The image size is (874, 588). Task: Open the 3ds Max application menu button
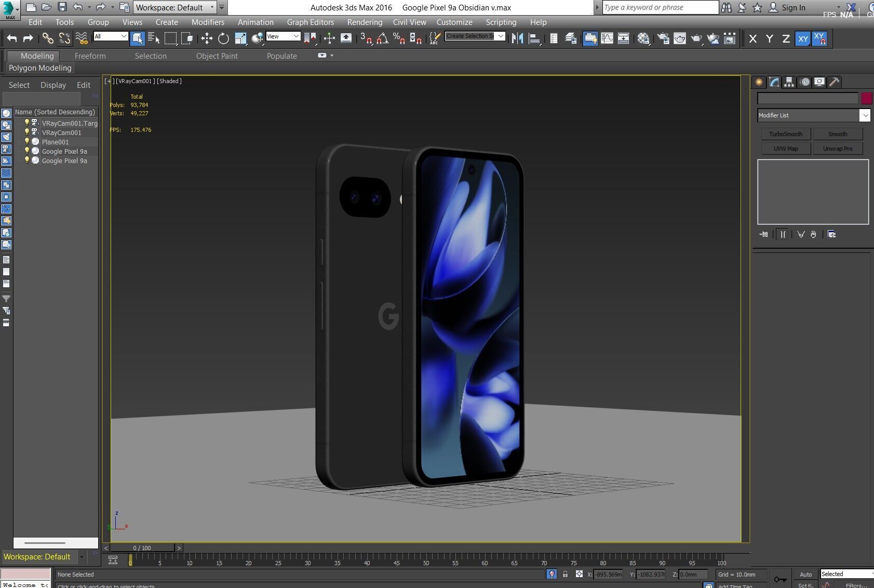coord(9,10)
